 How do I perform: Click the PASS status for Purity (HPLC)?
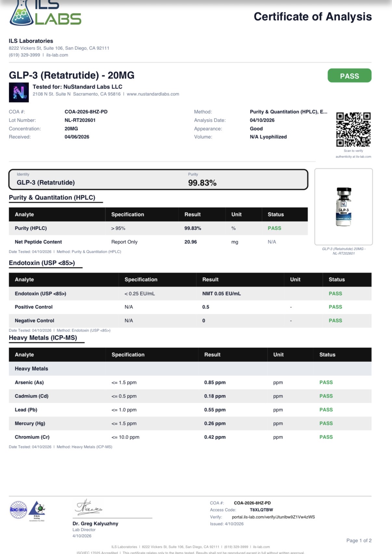(274, 228)
